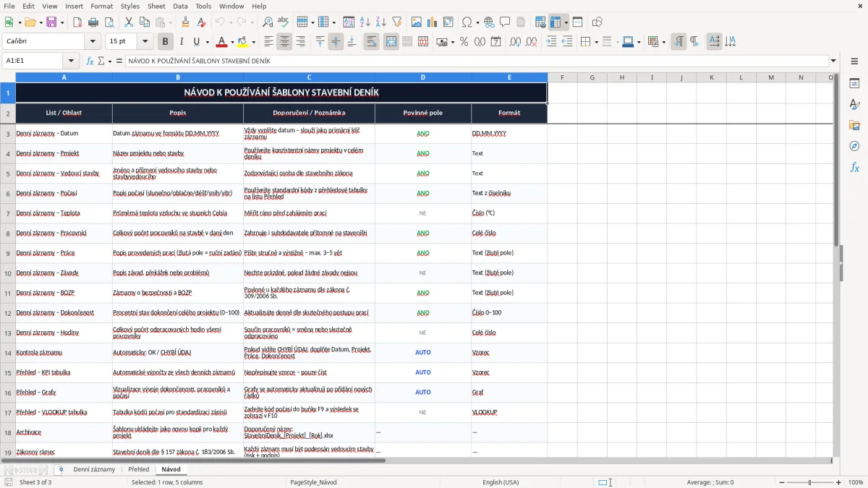This screenshot has width=868, height=488.
Task: Open the Find & Replace tool
Action: coord(268,22)
